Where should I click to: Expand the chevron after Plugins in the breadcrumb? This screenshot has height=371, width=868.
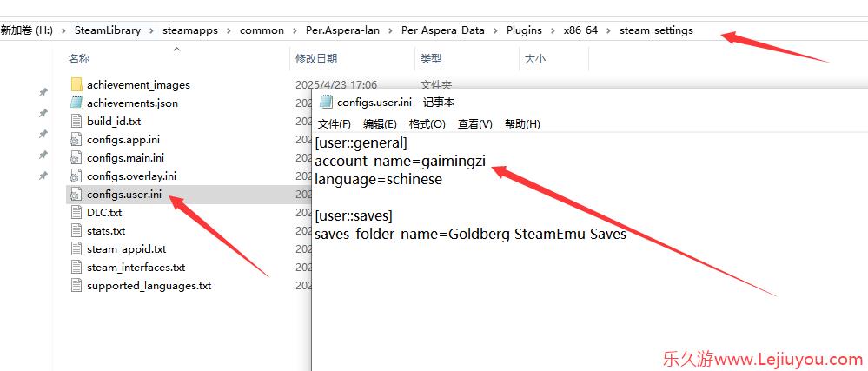point(553,31)
